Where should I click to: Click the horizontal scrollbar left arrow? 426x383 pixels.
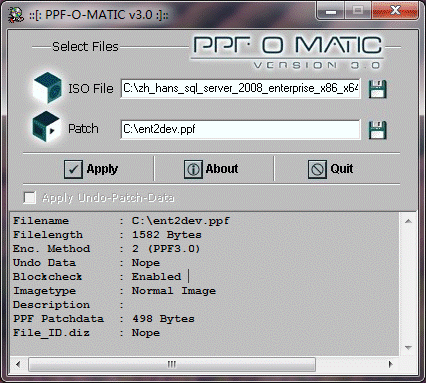[18, 364]
